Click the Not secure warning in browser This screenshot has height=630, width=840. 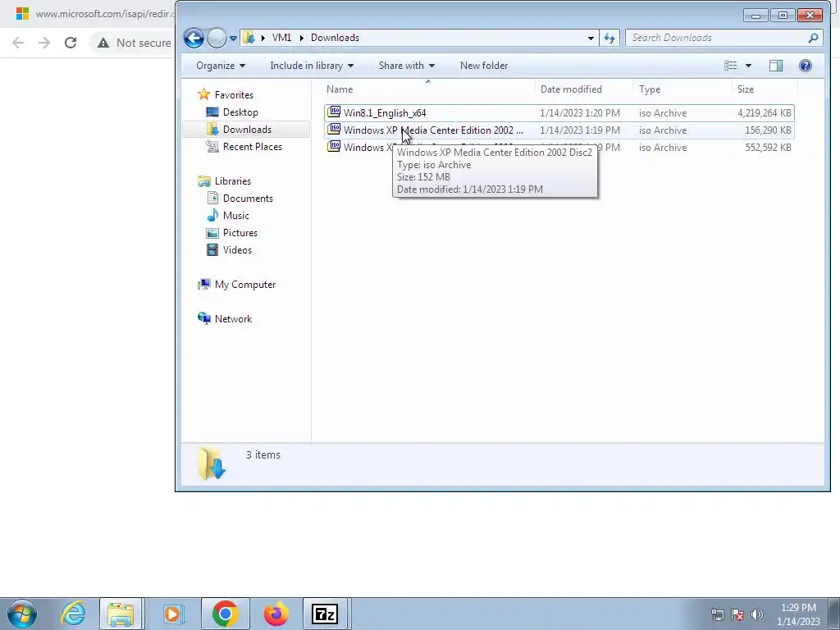[134, 43]
